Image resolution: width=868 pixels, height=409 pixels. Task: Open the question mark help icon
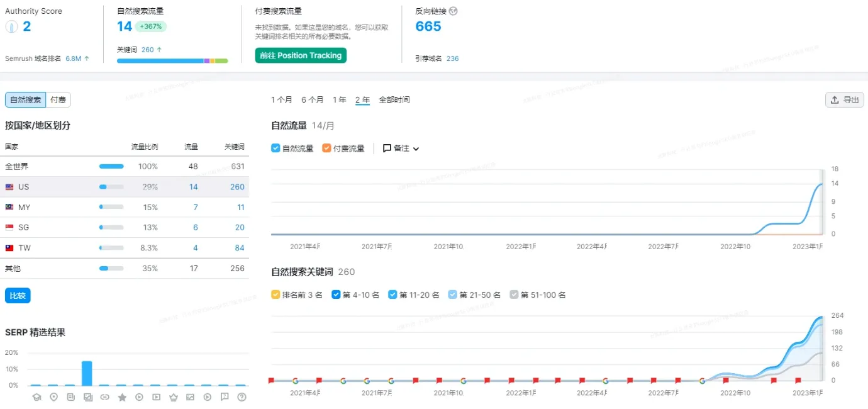242,397
